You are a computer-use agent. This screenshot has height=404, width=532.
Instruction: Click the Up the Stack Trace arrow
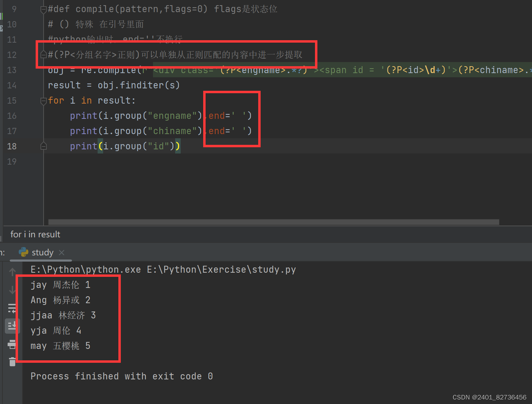pos(12,272)
